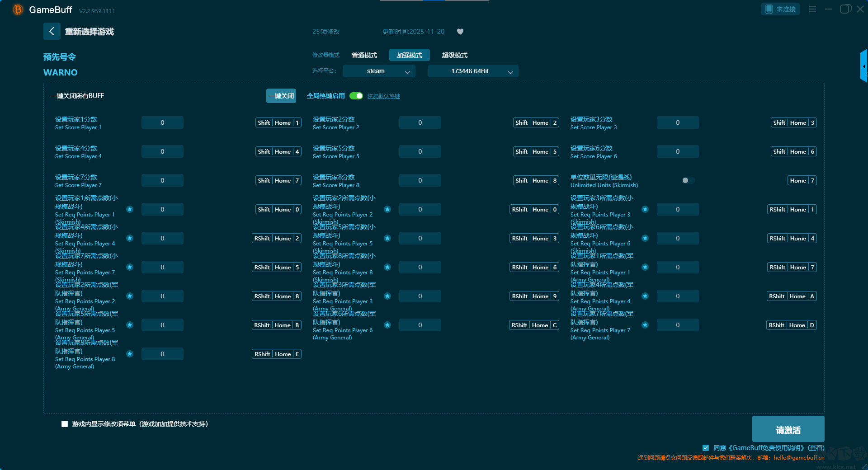The width and height of the screenshot is (868, 470).
Task: Click star icon for Req Points Player 4 (Skirmish)
Action: (x=130, y=238)
